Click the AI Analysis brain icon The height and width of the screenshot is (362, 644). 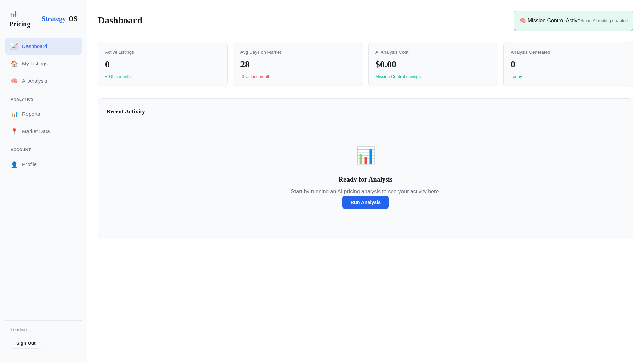point(14,81)
